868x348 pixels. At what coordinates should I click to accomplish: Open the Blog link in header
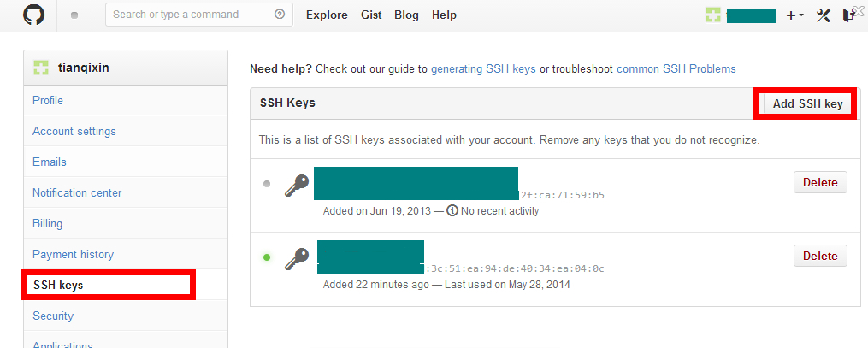(x=406, y=15)
